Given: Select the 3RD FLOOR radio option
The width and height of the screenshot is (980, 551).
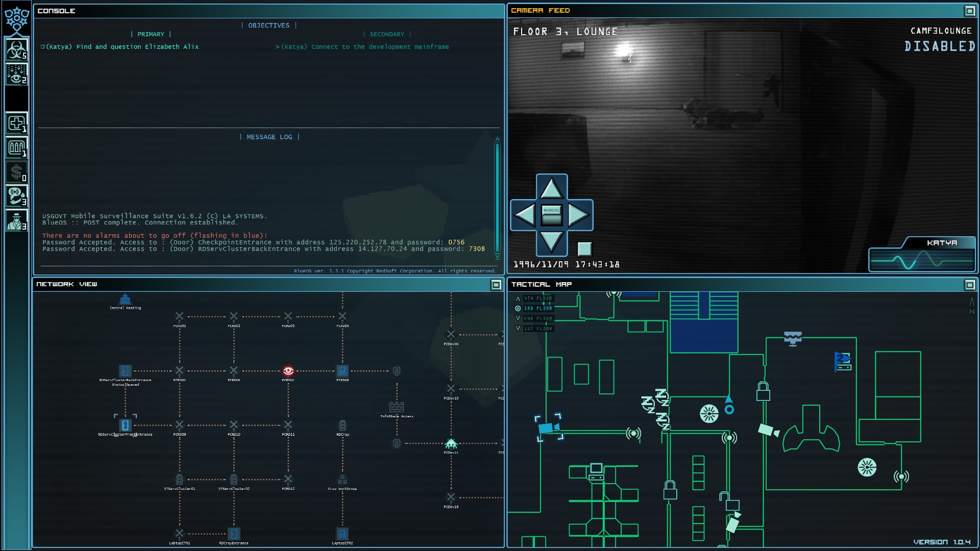Looking at the screenshot, I should click(533, 309).
